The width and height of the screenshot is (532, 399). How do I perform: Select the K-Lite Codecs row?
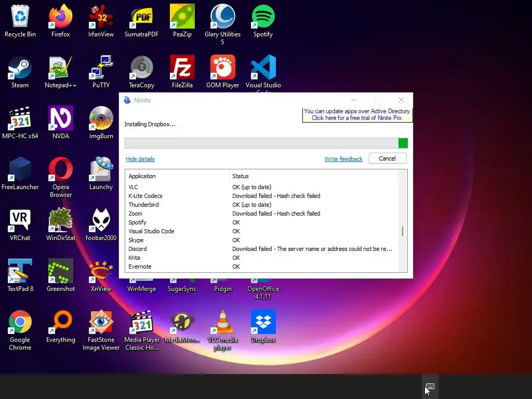pos(261,196)
